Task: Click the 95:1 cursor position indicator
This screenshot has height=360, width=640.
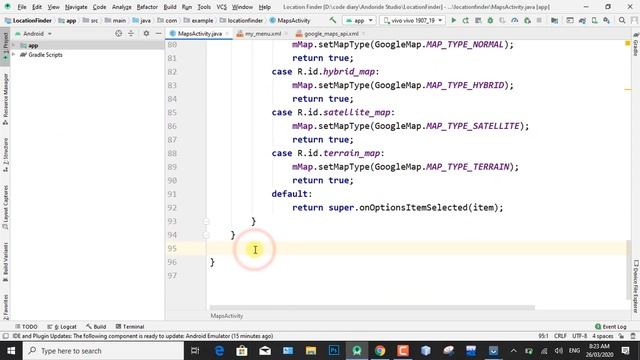Action: tap(543, 336)
